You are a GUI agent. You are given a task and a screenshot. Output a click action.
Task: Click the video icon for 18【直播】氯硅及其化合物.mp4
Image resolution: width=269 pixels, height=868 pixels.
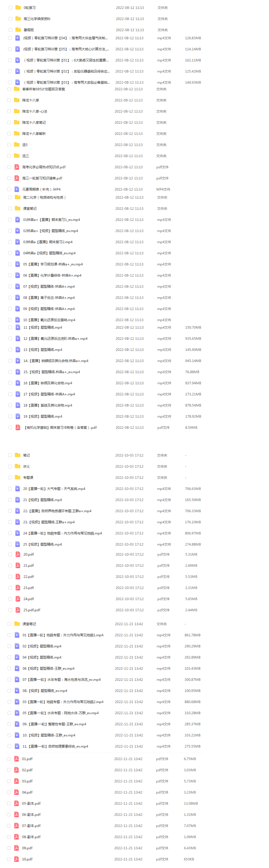point(18,405)
